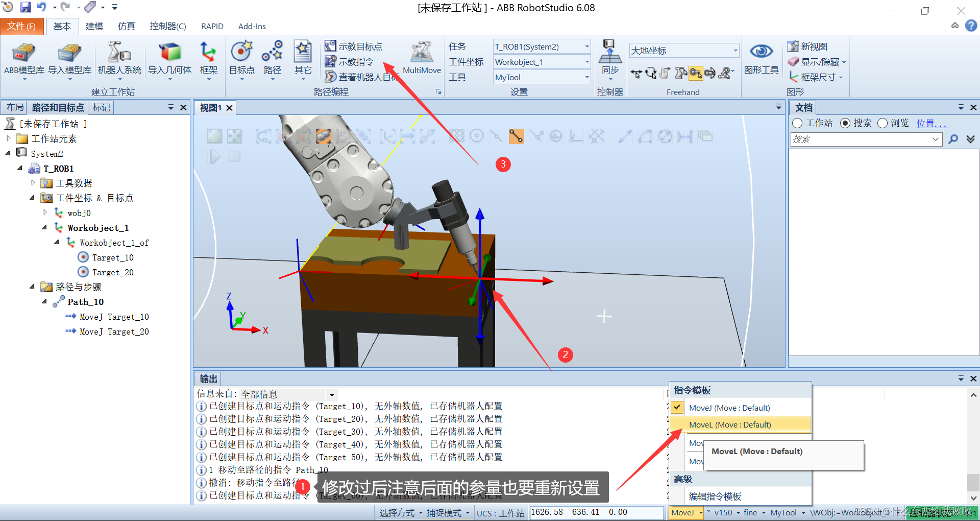Select the Freehand jog reorient tool
This screenshot has height=521, width=980.
[x=710, y=74]
